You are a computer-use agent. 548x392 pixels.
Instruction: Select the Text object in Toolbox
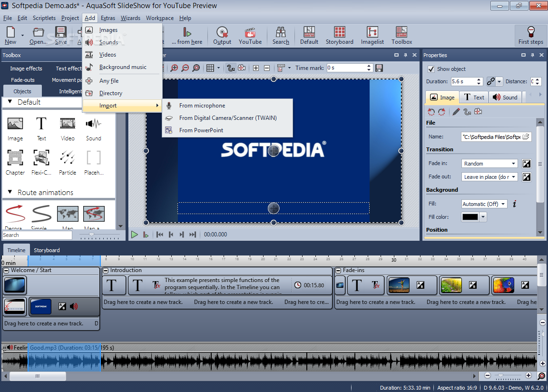coord(41,128)
